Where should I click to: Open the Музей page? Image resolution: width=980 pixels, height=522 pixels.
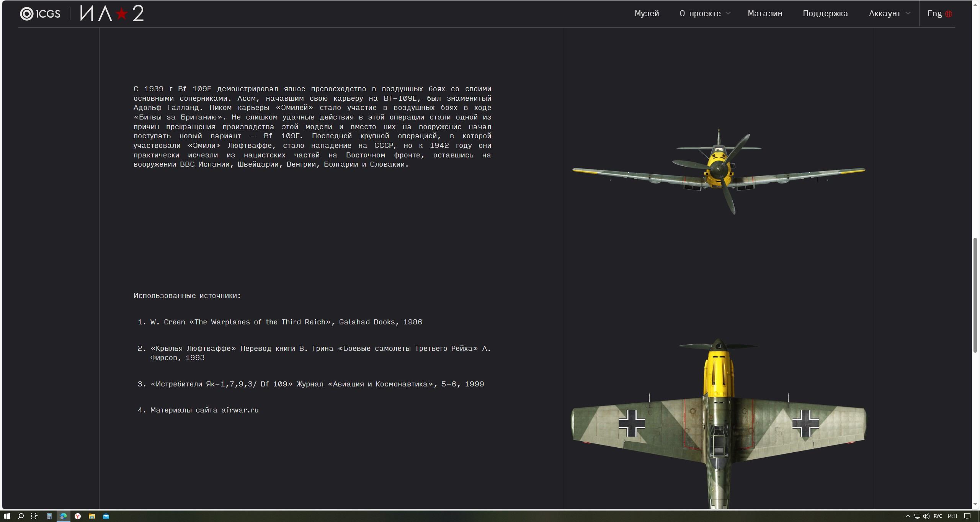[x=647, y=13]
